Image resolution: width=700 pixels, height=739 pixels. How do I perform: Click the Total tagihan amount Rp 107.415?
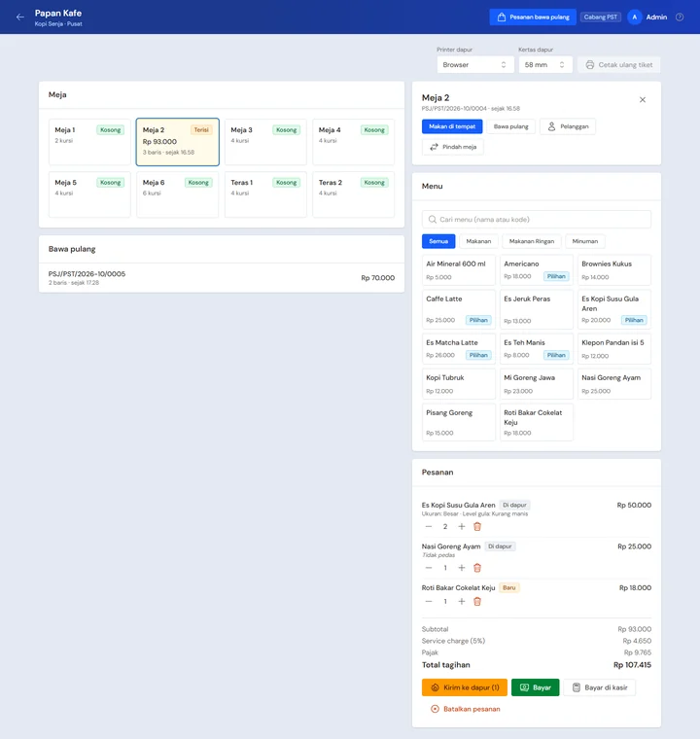point(632,665)
